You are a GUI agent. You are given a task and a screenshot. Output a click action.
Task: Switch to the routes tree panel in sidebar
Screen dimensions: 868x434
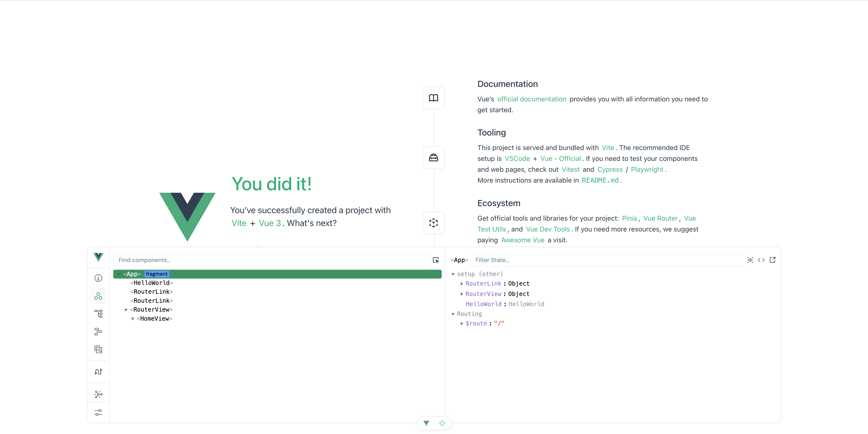point(98,314)
